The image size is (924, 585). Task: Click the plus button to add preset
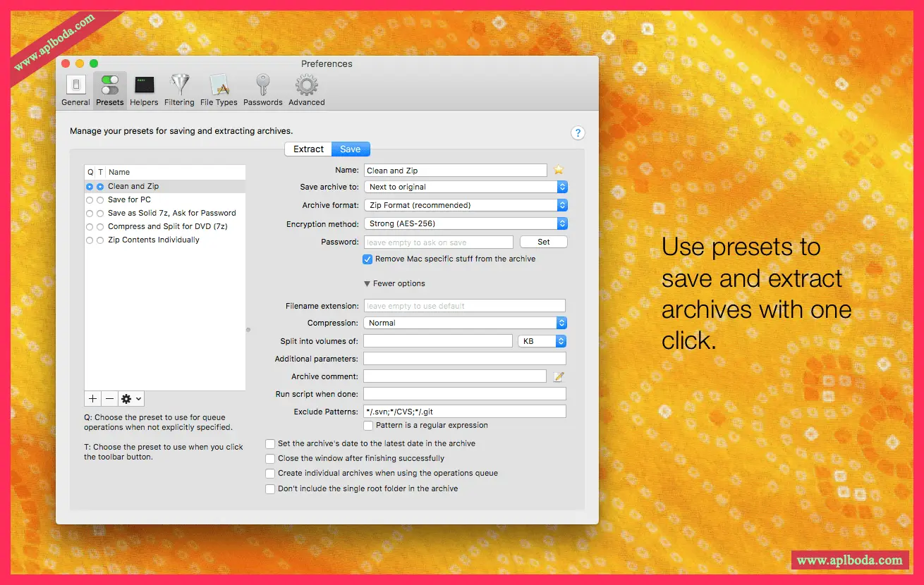[x=92, y=399]
